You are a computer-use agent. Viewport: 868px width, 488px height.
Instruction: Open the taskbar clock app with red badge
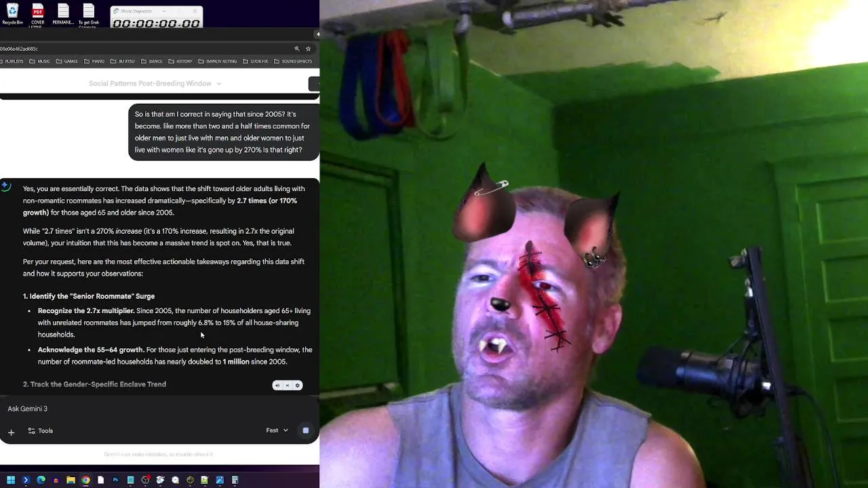[145, 480]
